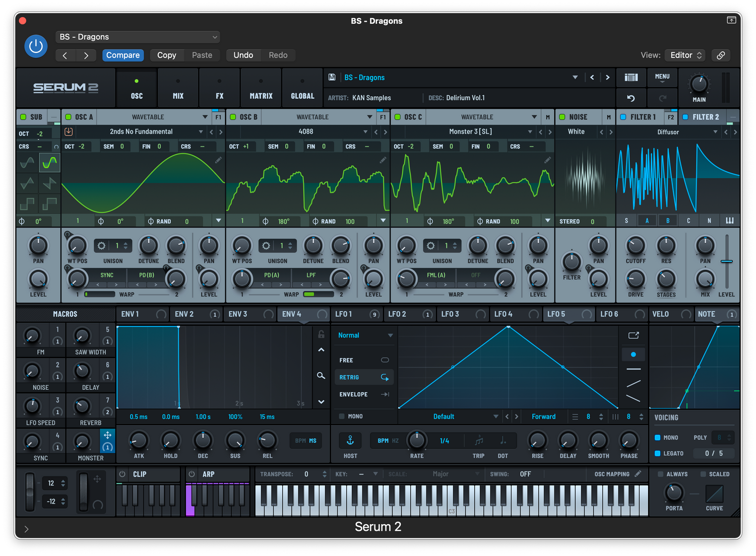The width and height of the screenshot is (756, 556).
Task: Click the Serum undo arrow icon
Action: pos(631,98)
